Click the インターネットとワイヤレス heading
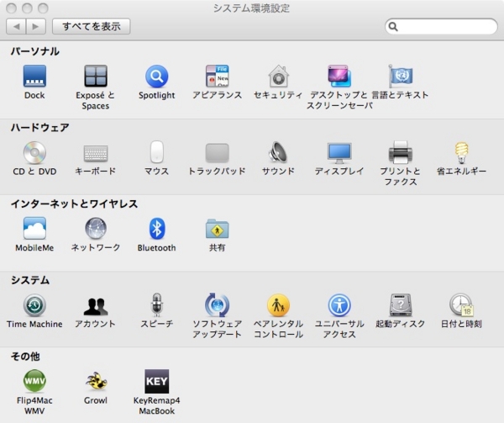The width and height of the screenshot is (504, 423). (74, 204)
